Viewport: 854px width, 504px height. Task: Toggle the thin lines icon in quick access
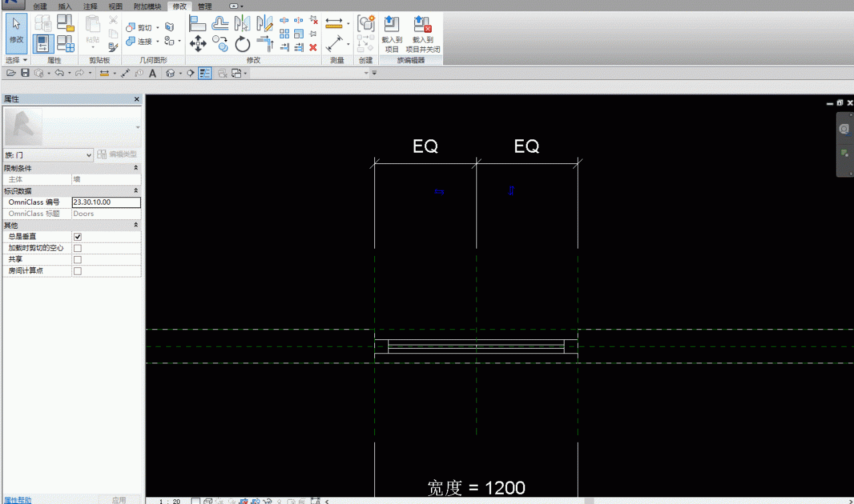(x=205, y=73)
